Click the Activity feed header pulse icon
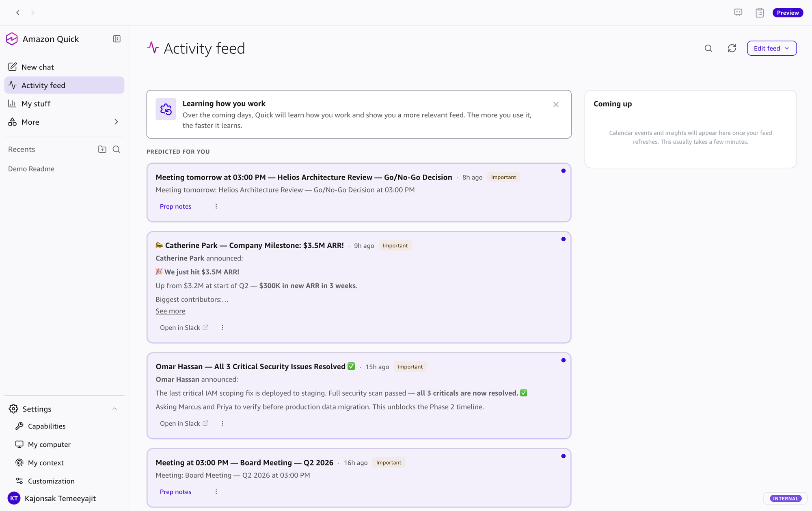The image size is (812, 511). pyautogui.click(x=153, y=48)
